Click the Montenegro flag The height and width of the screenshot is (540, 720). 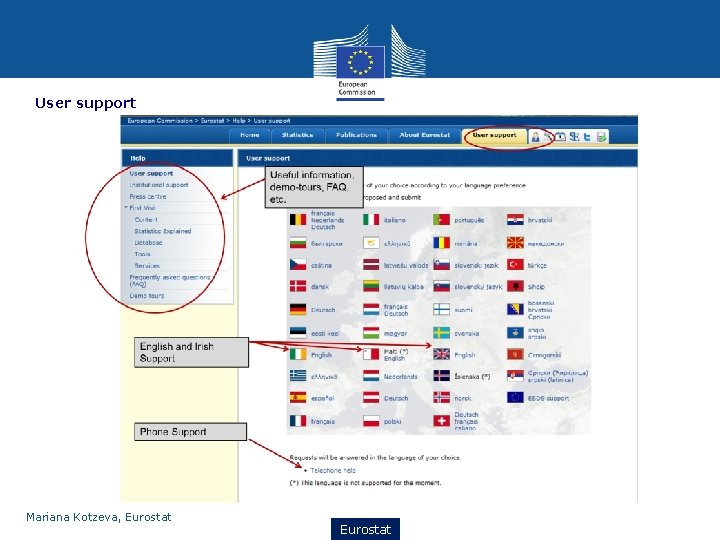[x=515, y=354]
